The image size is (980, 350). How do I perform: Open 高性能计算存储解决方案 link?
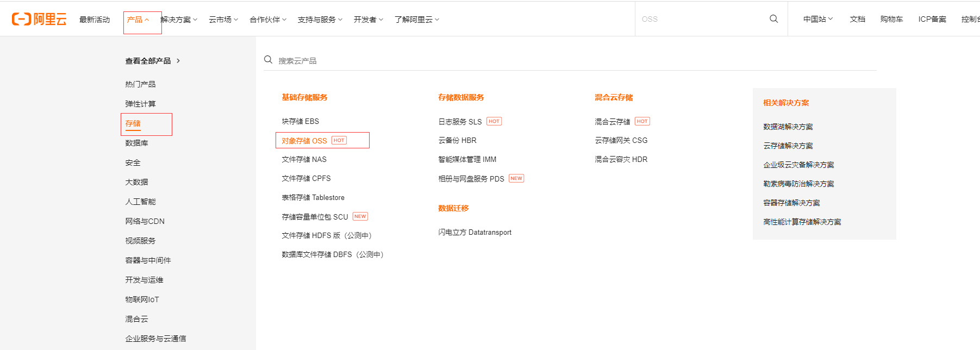click(802, 222)
